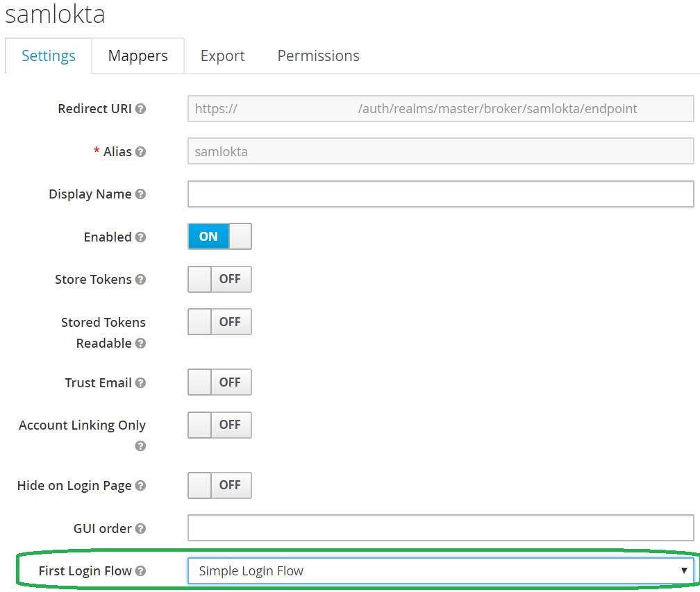
Task: Click the Enabled help question icon
Action: tap(140, 237)
